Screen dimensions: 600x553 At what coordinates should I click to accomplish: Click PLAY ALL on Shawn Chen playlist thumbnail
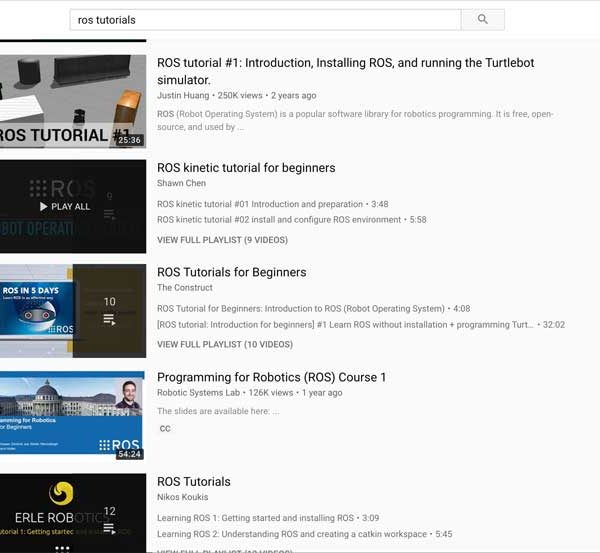[x=65, y=207]
